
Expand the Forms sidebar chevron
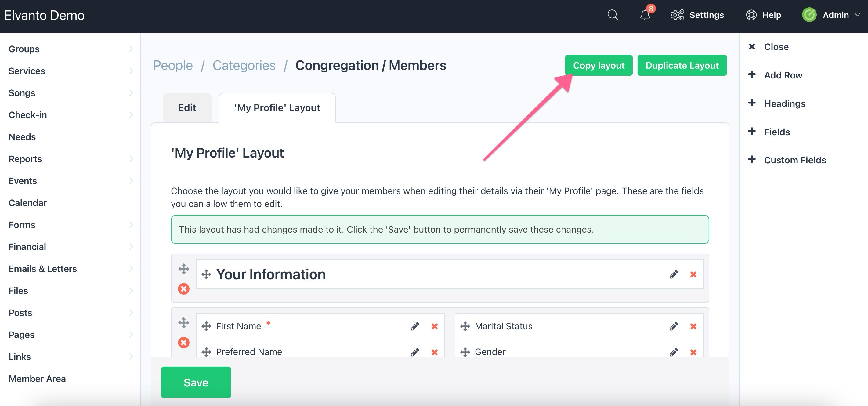tap(131, 225)
